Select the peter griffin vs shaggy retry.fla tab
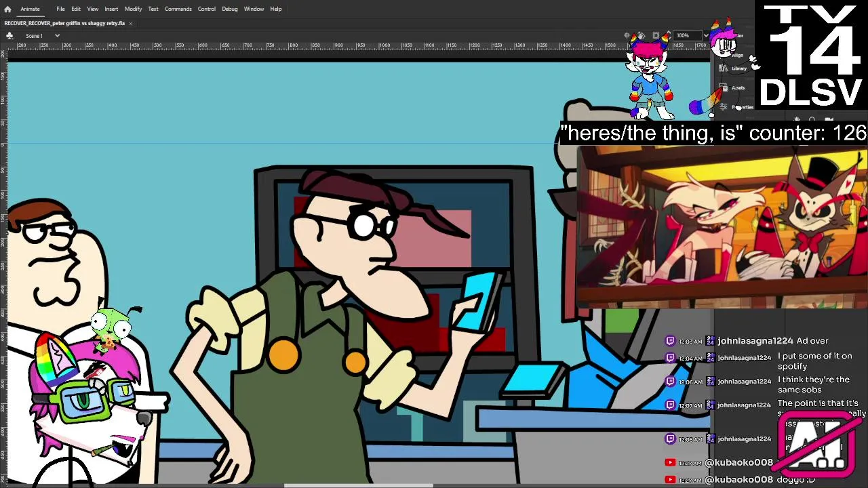 pyautogui.click(x=64, y=23)
